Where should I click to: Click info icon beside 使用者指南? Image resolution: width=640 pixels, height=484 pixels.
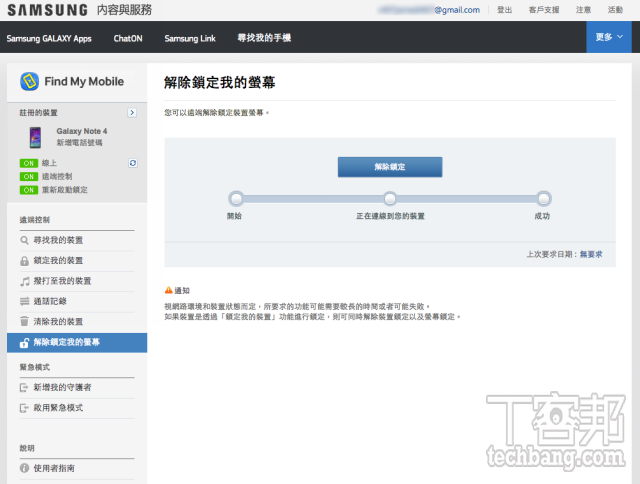tap(24, 468)
